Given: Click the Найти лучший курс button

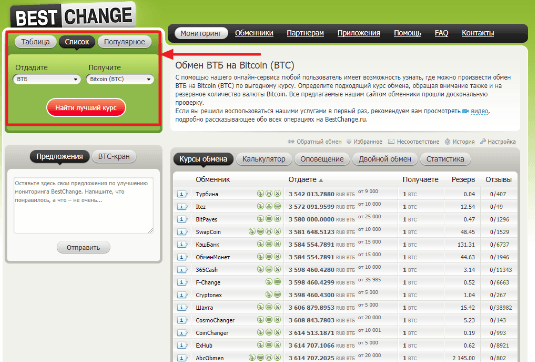Looking at the screenshot, I should click(86, 107).
